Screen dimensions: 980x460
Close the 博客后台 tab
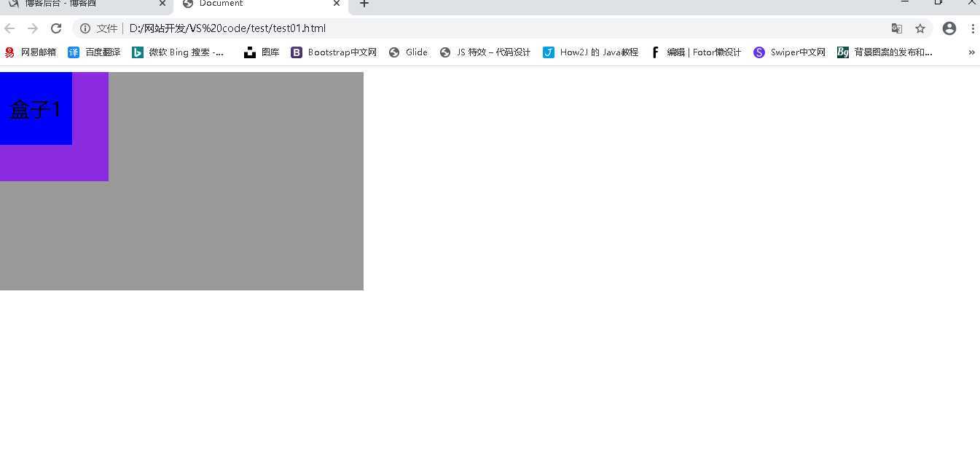coord(162,4)
